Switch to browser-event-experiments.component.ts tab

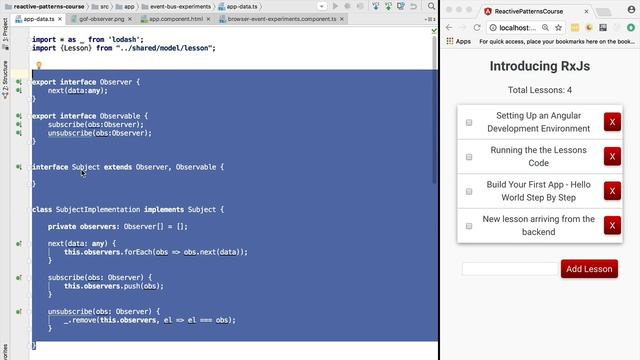(x=282, y=19)
